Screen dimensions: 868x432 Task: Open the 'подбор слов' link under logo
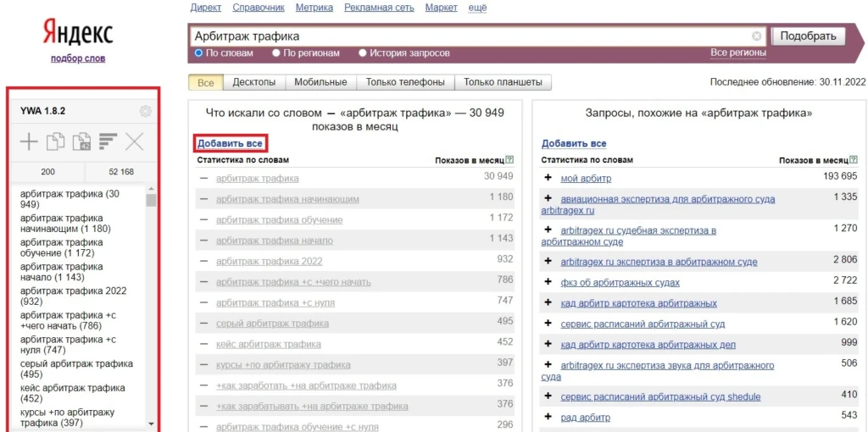pyautogui.click(x=78, y=58)
